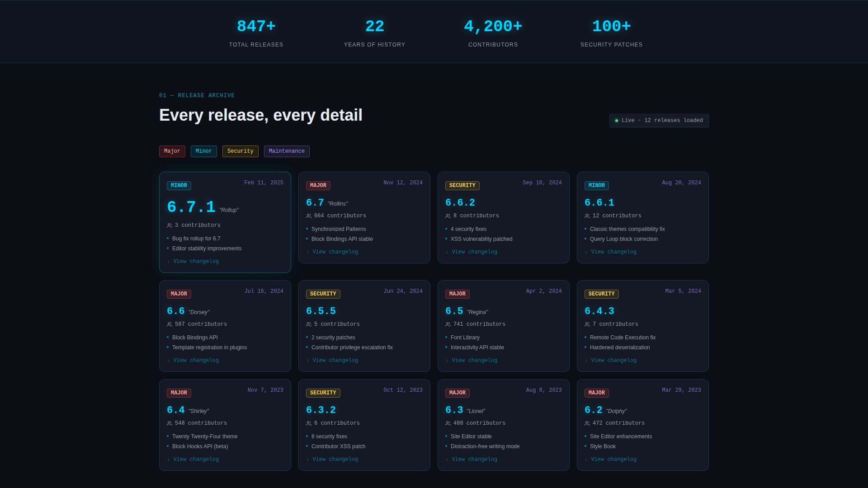Click the contributors icon on the 6.6 Dorsey card
The width and height of the screenshot is (868, 488).
(x=170, y=324)
